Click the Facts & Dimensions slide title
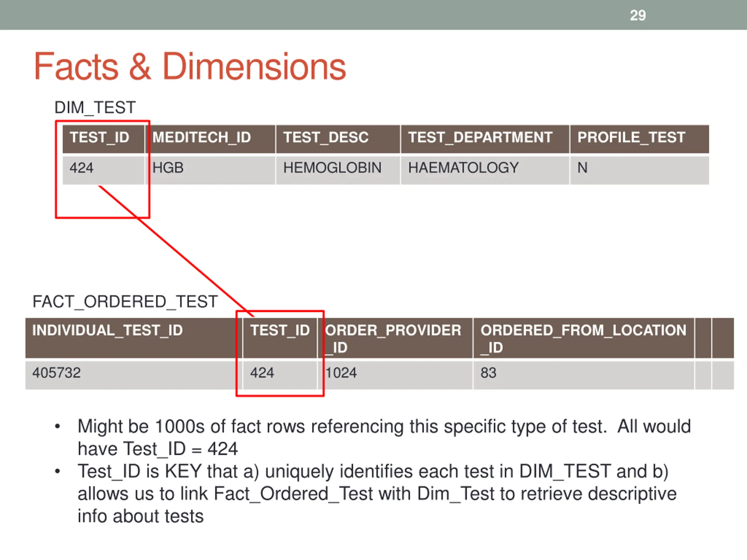Image resolution: width=747 pixels, height=560 pixels. (190, 66)
